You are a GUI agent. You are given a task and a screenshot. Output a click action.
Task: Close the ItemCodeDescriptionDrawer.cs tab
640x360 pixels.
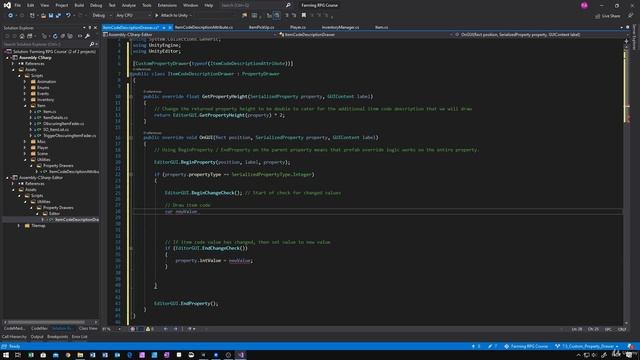[170, 28]
